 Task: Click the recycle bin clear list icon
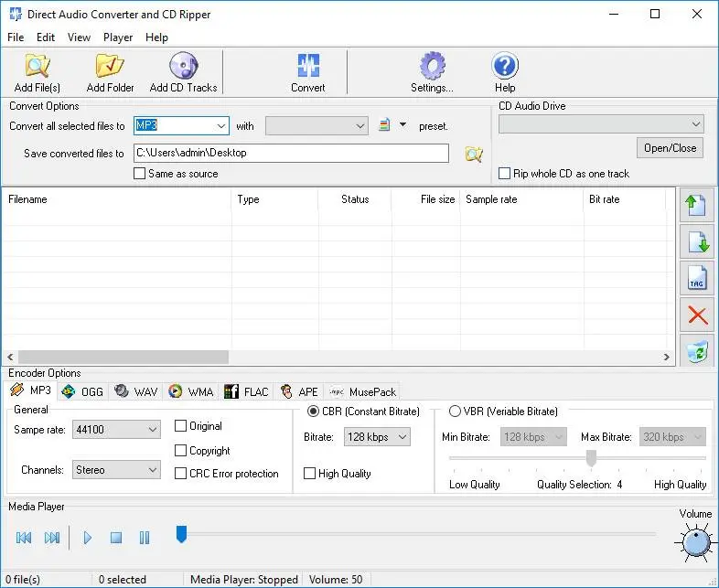tap(696, 350)
